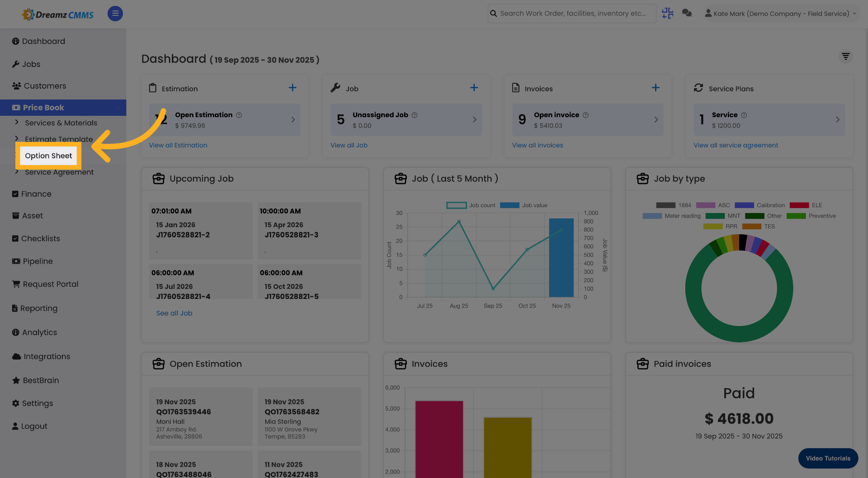Open the Dreamz CMMS hamburger menu
The height and width of the screenshot is (478, 868).
115,14
